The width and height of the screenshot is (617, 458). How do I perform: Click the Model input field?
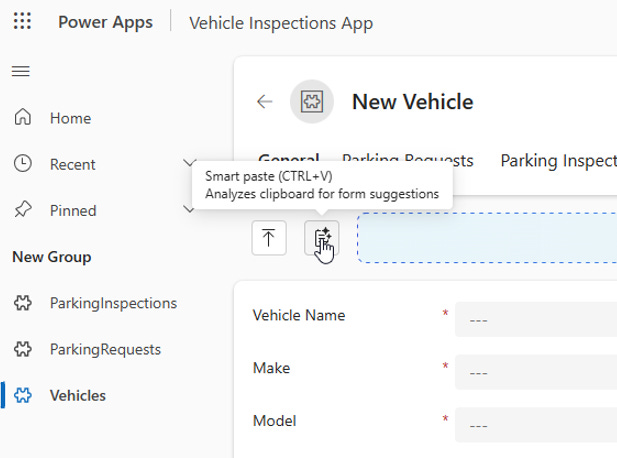click(535, 425)
